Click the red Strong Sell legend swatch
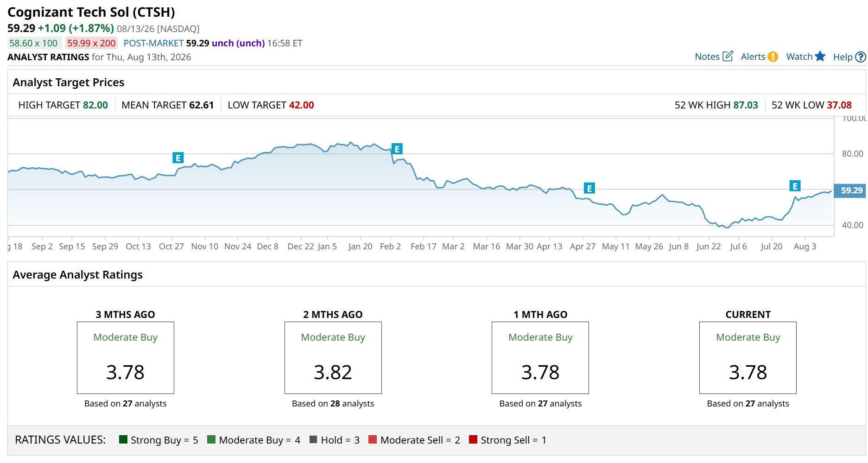The height and width of the screenshot is (463, 868). click(473, 439)
